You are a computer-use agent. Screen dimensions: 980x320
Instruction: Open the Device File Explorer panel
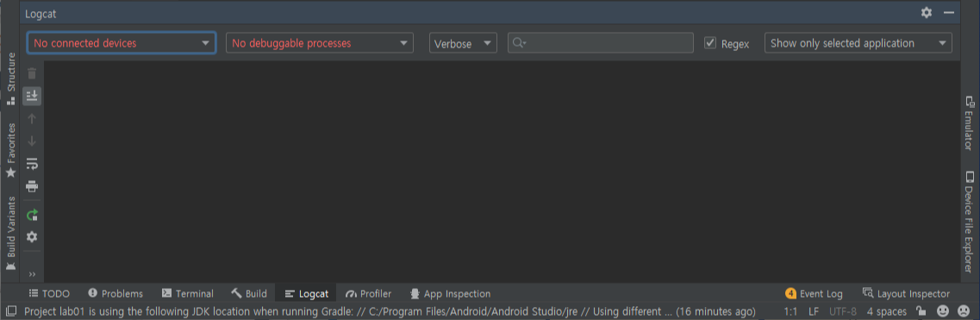[x=969, y=222]
